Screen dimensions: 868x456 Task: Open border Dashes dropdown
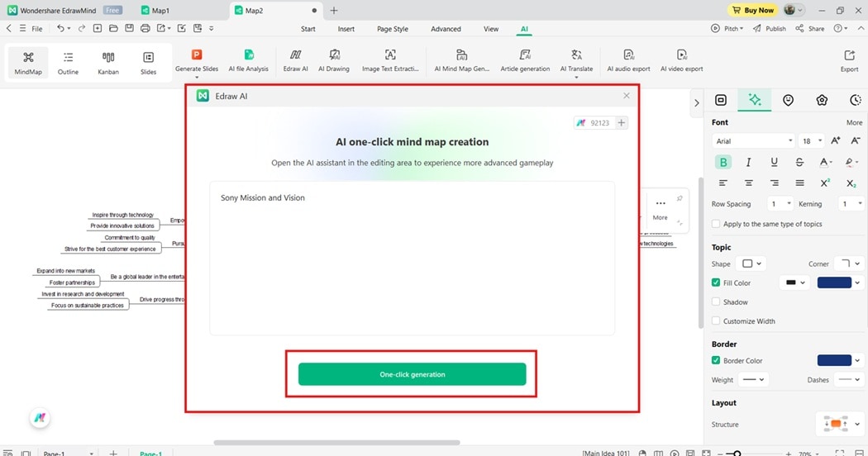coord(849,380)
